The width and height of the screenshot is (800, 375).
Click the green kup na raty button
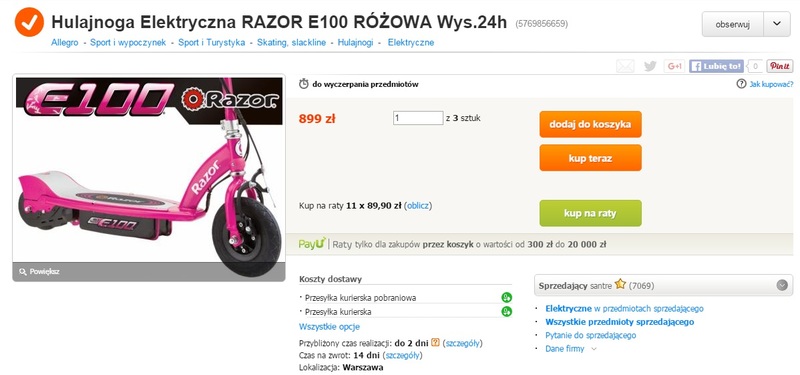point(590,213)
